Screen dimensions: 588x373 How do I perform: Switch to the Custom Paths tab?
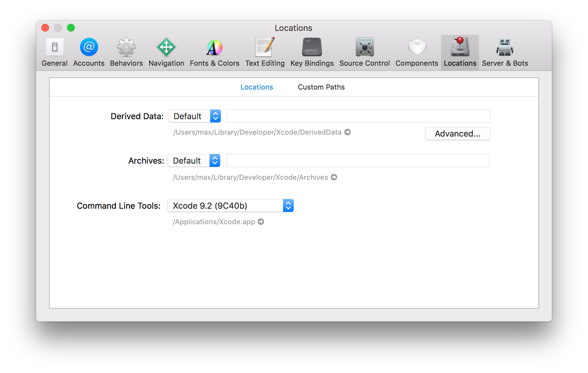321,87
